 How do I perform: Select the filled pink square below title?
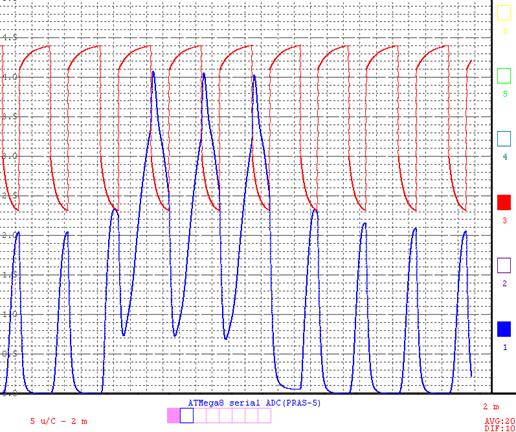(x=174, y=416)
